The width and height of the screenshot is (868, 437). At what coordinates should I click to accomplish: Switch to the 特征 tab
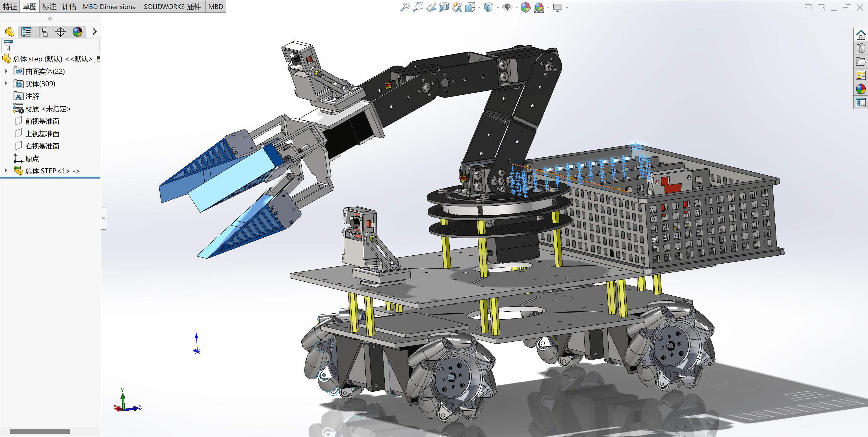point(10,7)
